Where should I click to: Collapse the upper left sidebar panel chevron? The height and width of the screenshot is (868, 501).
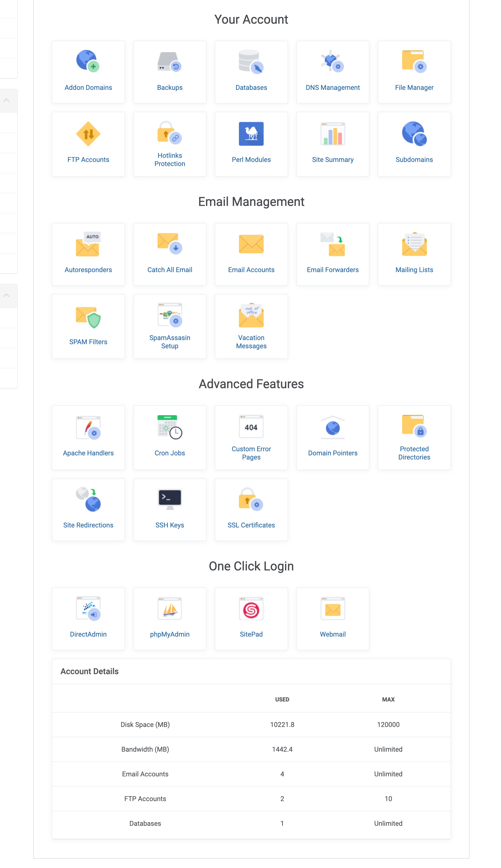(6, 100)
